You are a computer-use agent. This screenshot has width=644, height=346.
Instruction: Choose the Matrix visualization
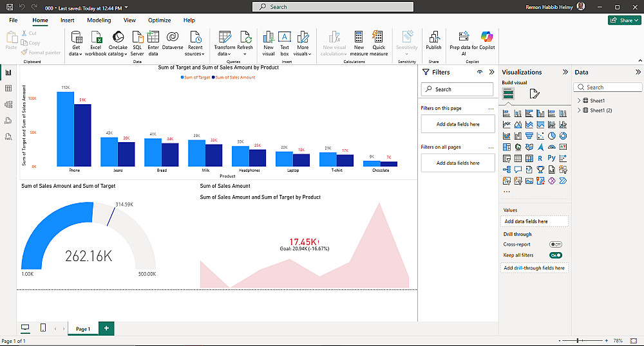(x=529, y=158)
